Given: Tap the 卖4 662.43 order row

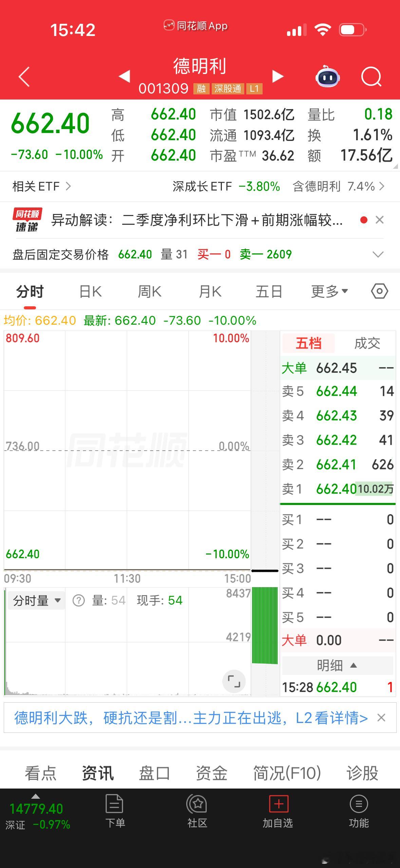Looking at the screenshot, I should (x=338, y=416).
